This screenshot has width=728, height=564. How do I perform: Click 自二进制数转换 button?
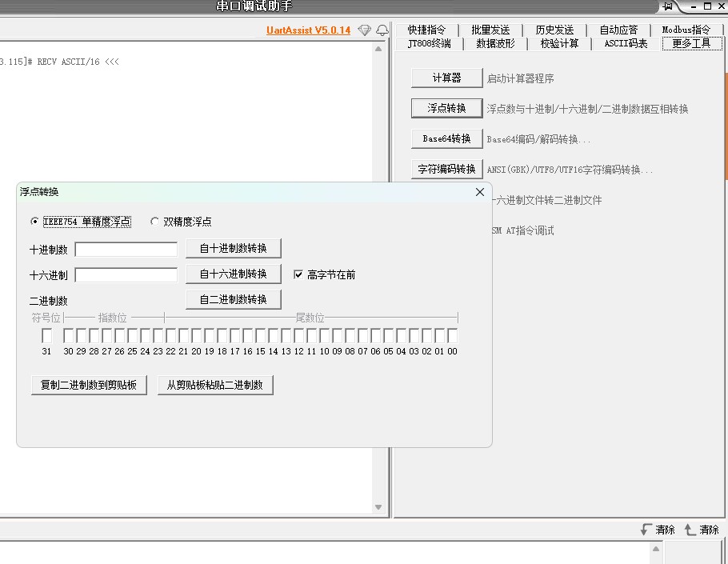click(234, 299)
